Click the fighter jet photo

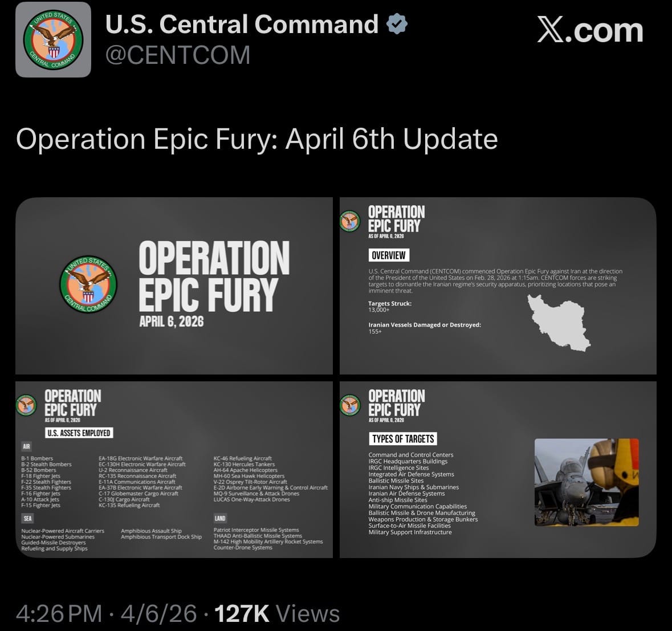coord(587,482)
